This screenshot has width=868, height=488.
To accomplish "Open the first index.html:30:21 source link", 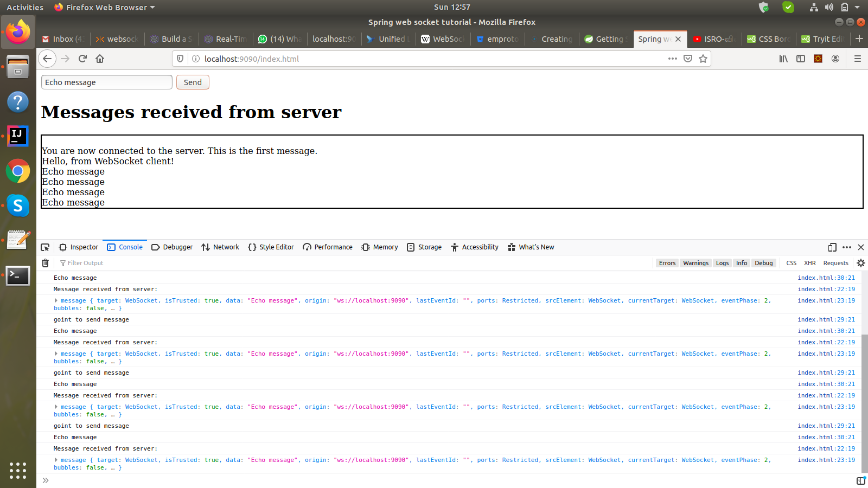I will point(826,278).
